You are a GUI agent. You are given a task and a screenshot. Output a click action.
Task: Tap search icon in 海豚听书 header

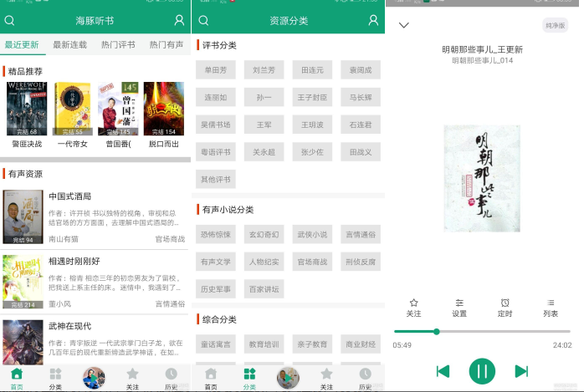click(9, 20)
